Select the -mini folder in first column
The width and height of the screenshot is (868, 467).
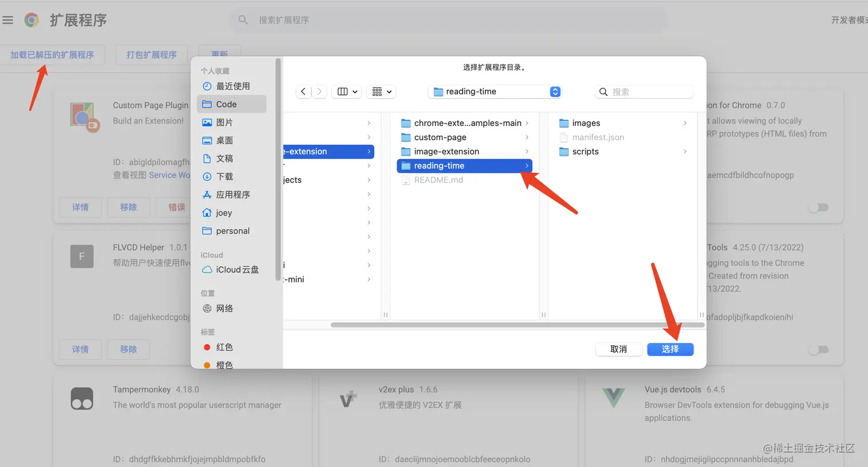point(328,279)
